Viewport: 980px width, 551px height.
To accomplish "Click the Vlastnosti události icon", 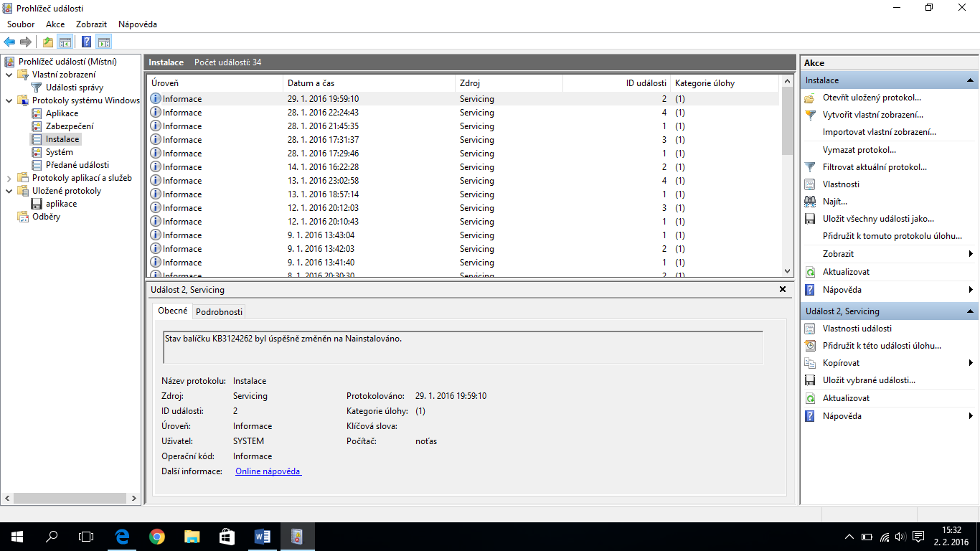I will point(810,329).
